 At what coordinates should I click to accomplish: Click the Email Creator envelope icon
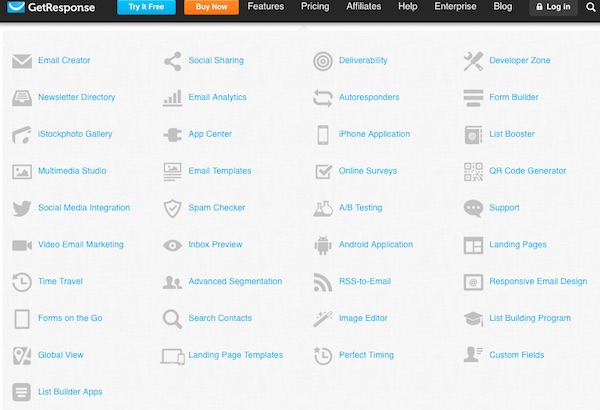22,60
